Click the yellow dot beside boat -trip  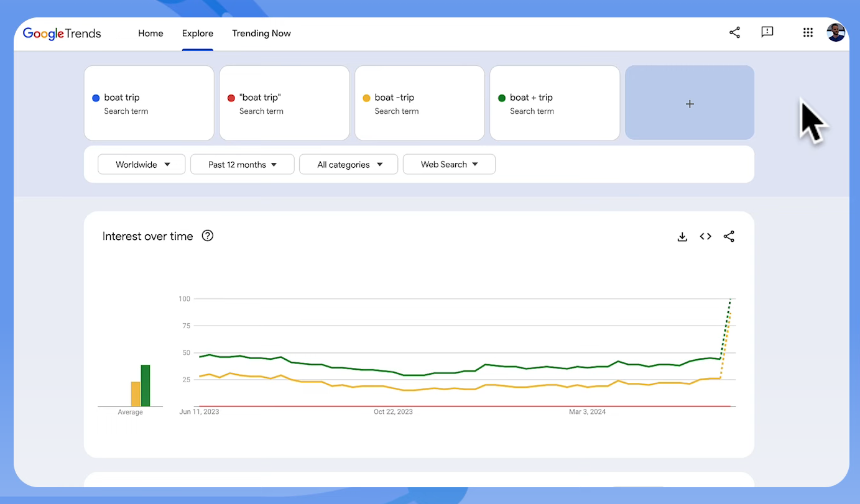coord(366,98)
